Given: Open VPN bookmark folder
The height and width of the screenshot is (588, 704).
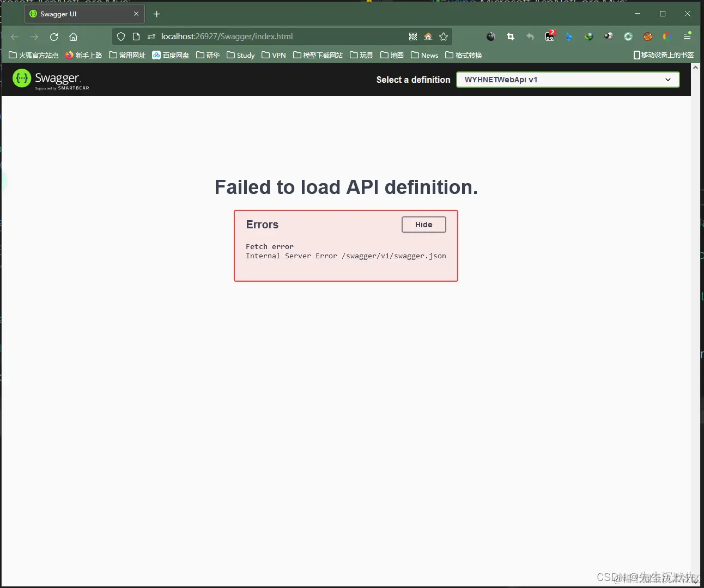Looking at the screenshot, I should pyautogui.click(x=274, y=55).
